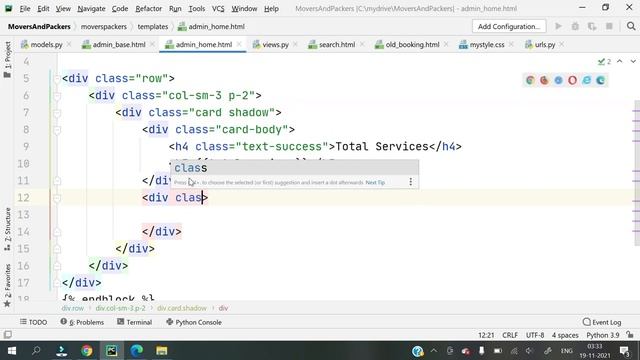The width and height of the screenshot is (640, 360).
Task: Open the VCS menu
Action: tap(218, 8)
